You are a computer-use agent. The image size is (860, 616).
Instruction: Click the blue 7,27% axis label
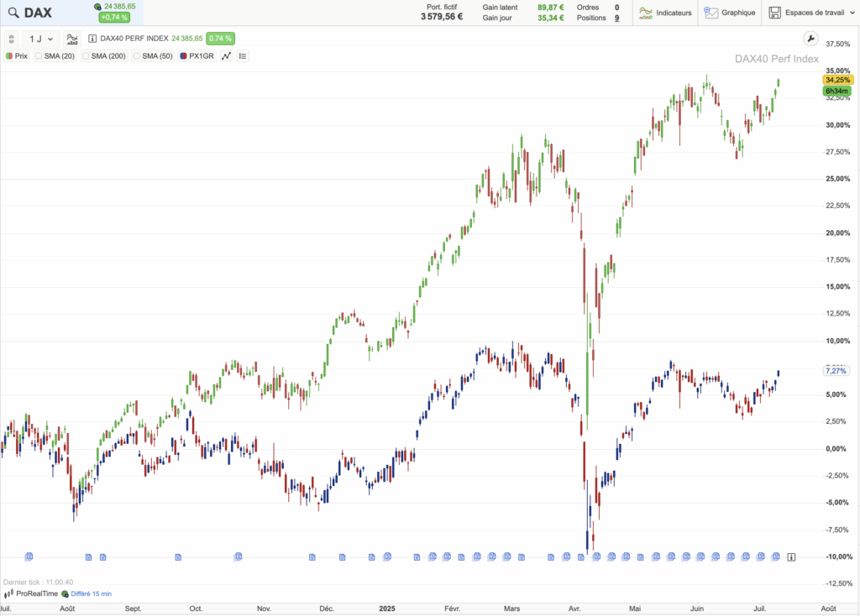coord(836,371)
